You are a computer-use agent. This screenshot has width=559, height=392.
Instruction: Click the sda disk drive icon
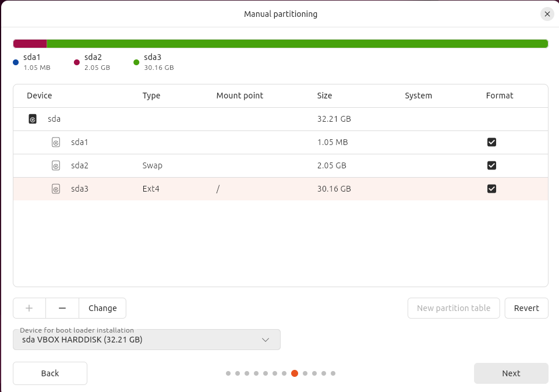coord(33,119)
